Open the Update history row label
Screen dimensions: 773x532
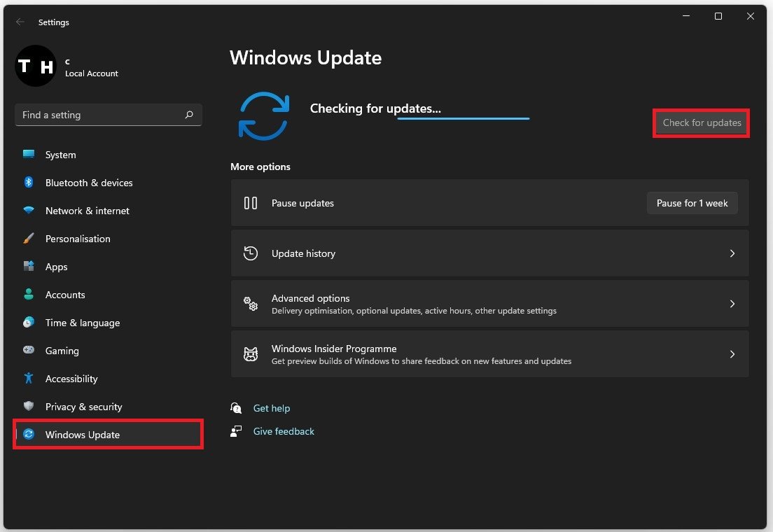303,253
